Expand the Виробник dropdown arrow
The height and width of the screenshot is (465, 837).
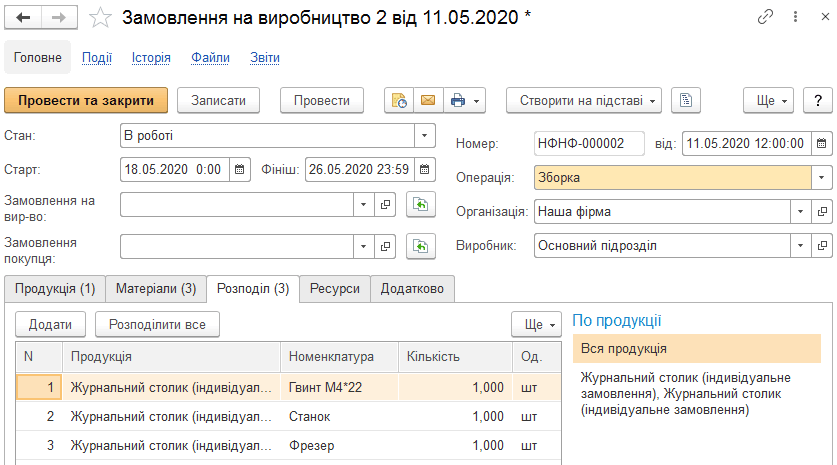801,246
